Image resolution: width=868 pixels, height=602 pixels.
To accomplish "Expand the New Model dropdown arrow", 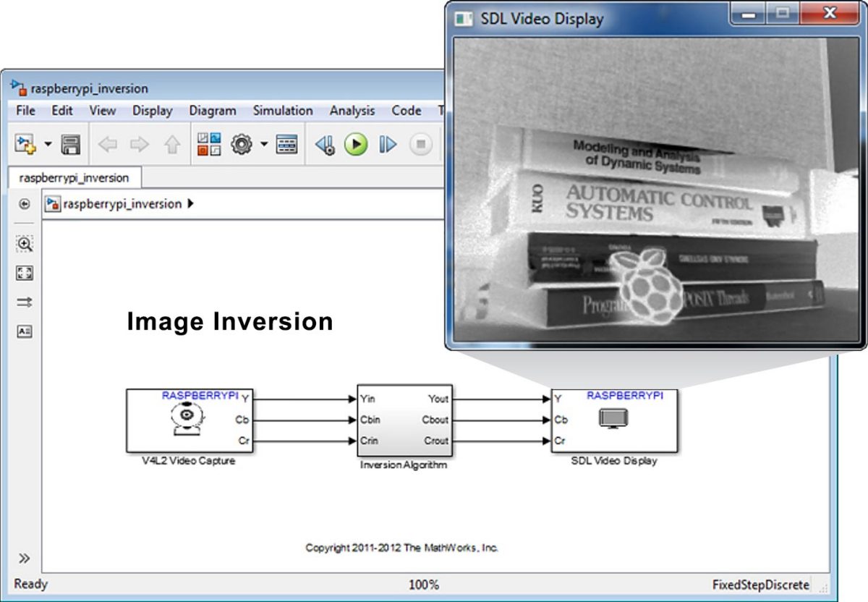I will click(48, 145).
